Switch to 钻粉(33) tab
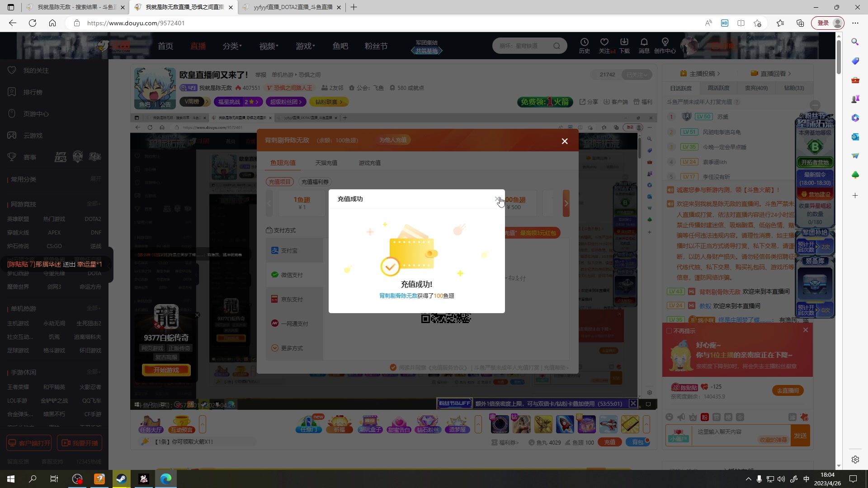 point(794,88)
